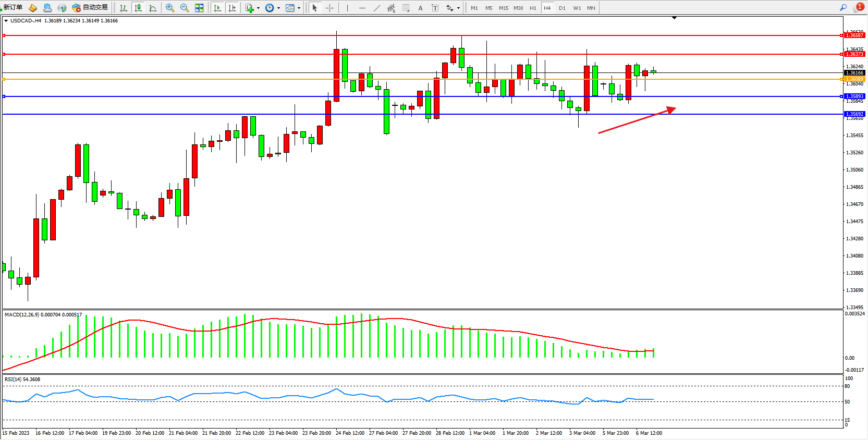Tile chart windows with grid icon

(199, 8)
